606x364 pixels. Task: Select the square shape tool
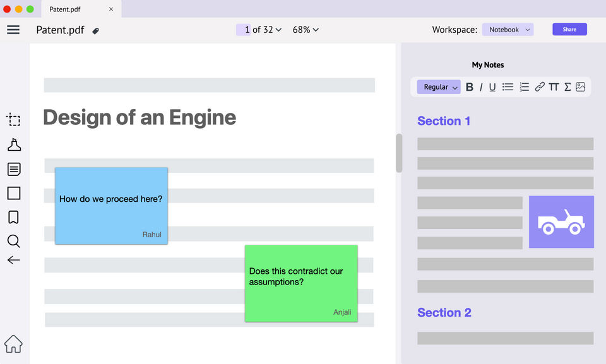point(13,193)
